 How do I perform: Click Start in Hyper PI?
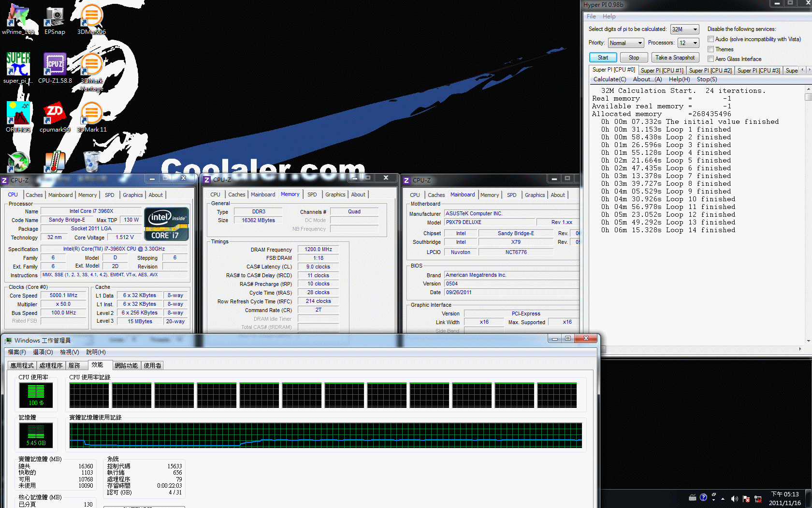603,58
